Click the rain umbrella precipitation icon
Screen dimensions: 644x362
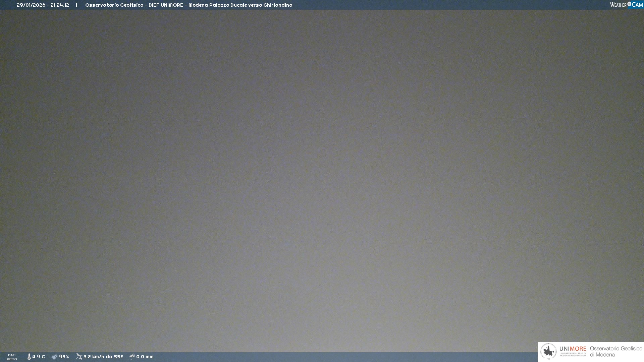[x=132, y=357]
